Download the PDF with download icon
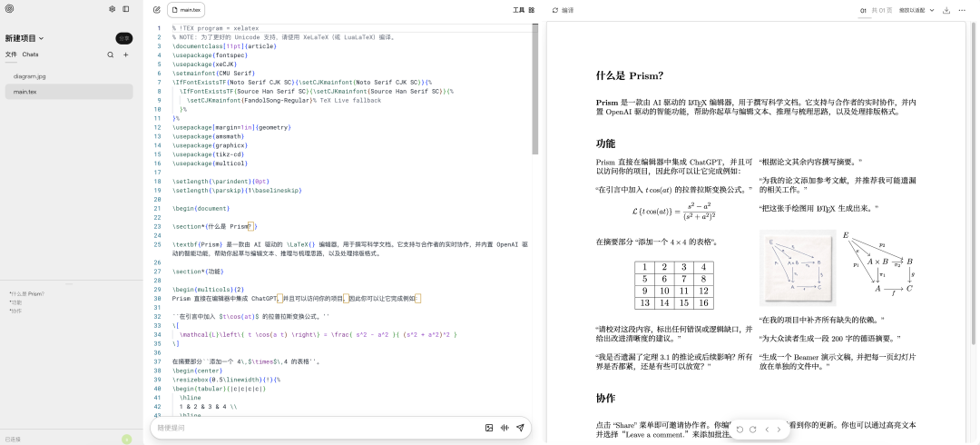The height and width of the screenshot is (445, 980). click(946, 10)
